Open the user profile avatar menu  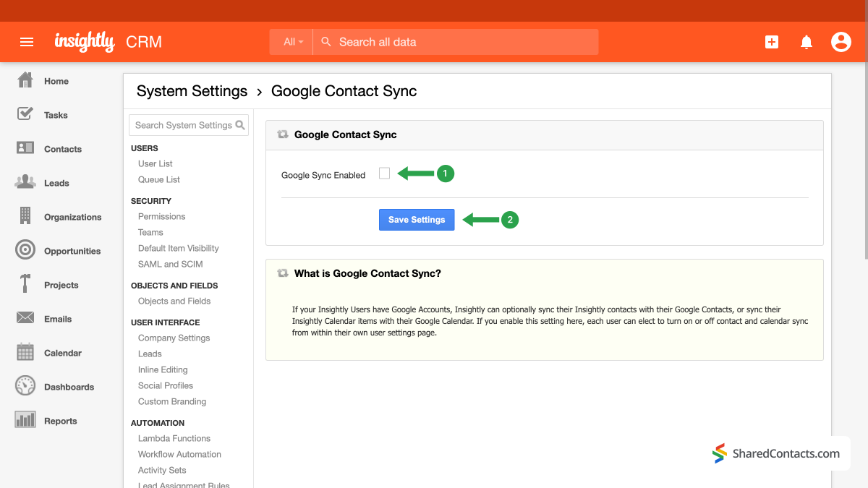coord(841,42)
